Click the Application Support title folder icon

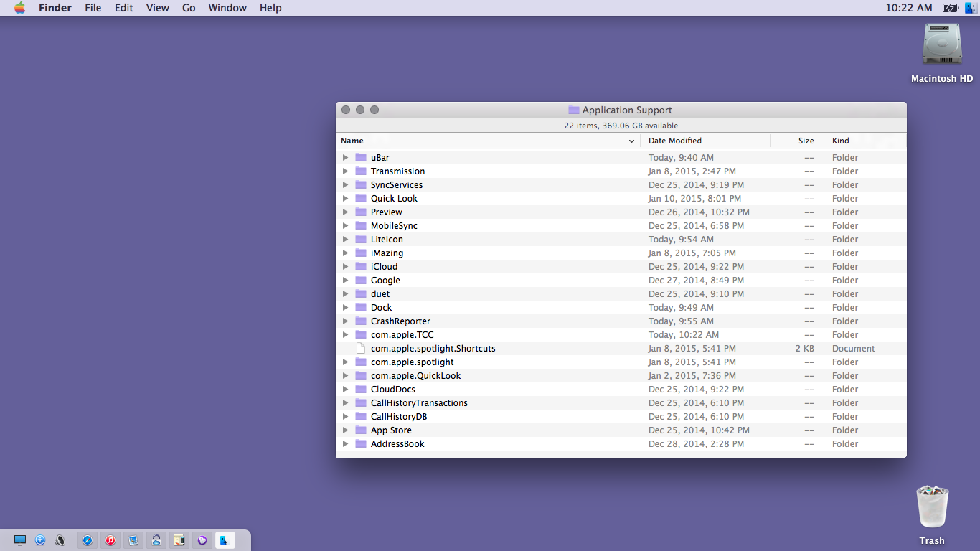click(x=574, y=110)
